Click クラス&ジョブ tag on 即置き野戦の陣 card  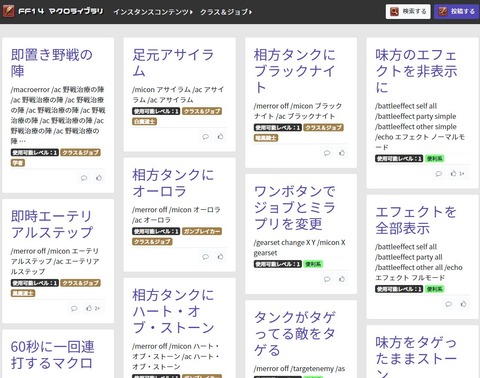point(80,153)
